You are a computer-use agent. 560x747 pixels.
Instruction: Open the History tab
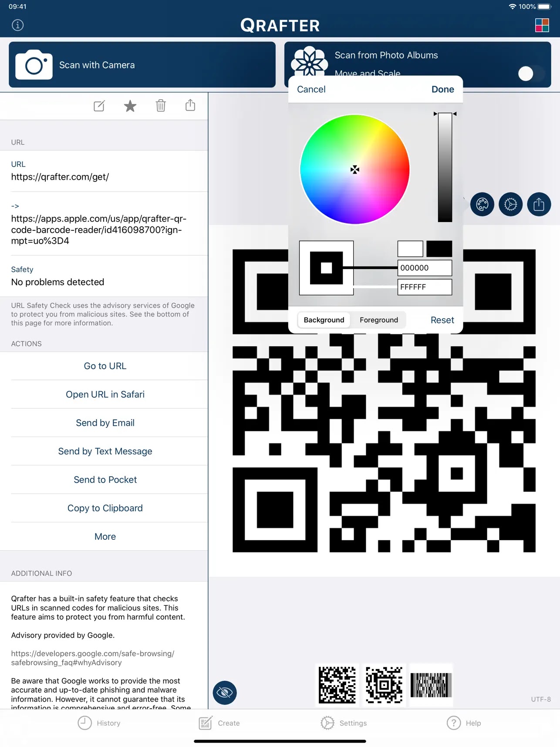point(99,723)
